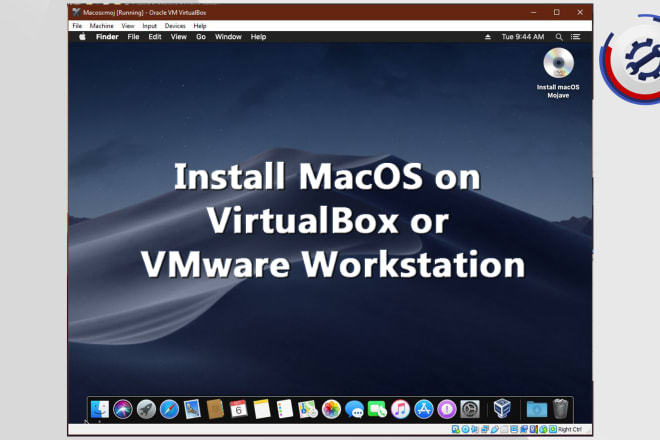Open macOS Go menu

click(x=201, y=37)
